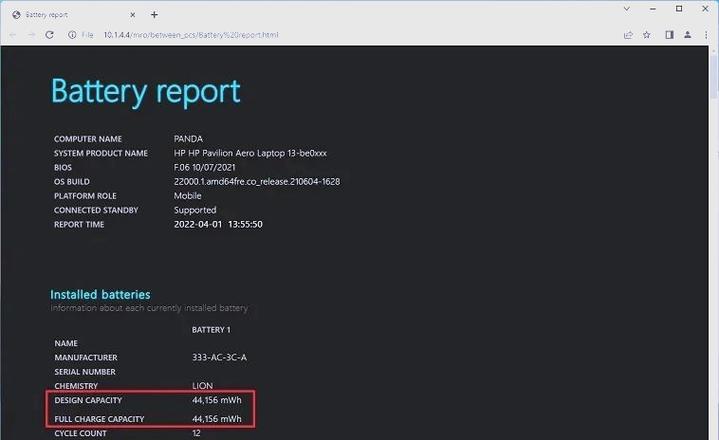Click the address bar URL
The width and height of the screenshot is (719, 440).
coord(191,35)
